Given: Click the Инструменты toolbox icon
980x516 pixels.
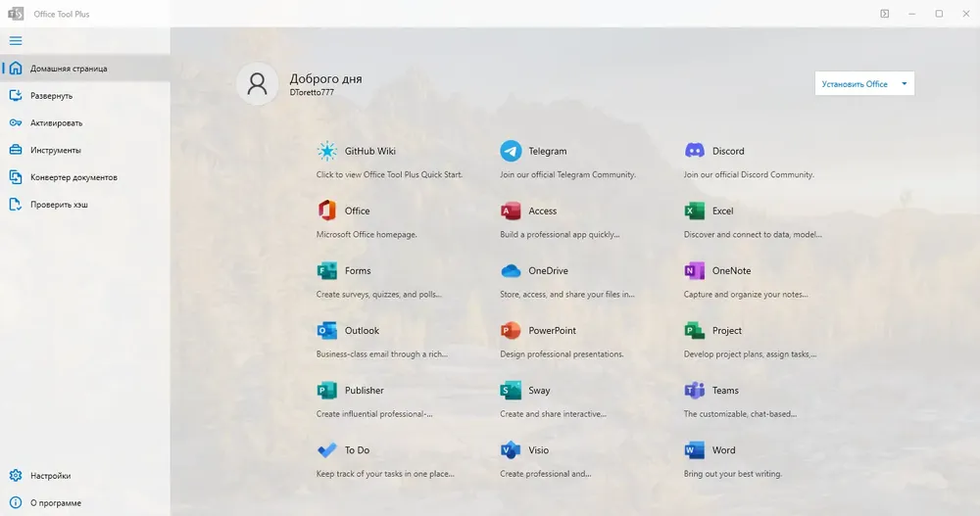Looking at the screenshot, I should [16, 150].
